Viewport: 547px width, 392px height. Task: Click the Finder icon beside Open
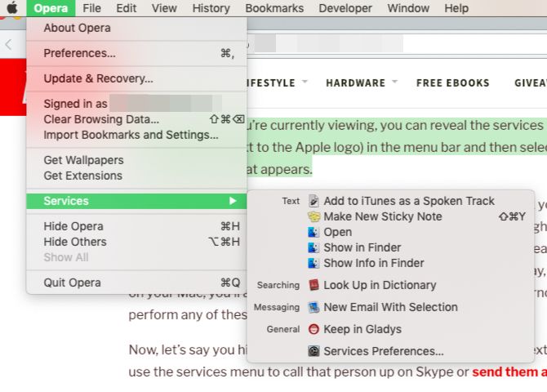pyautogui.click(x=314, y=232)
